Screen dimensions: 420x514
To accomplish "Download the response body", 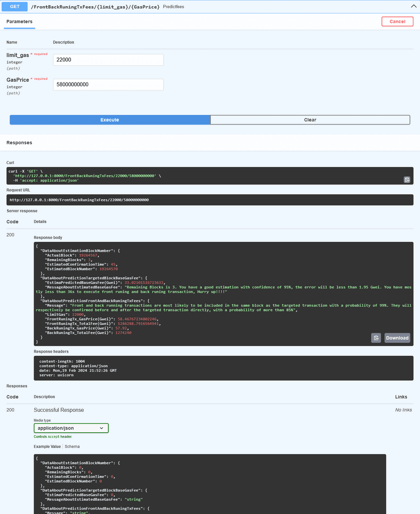I will 397,338.
